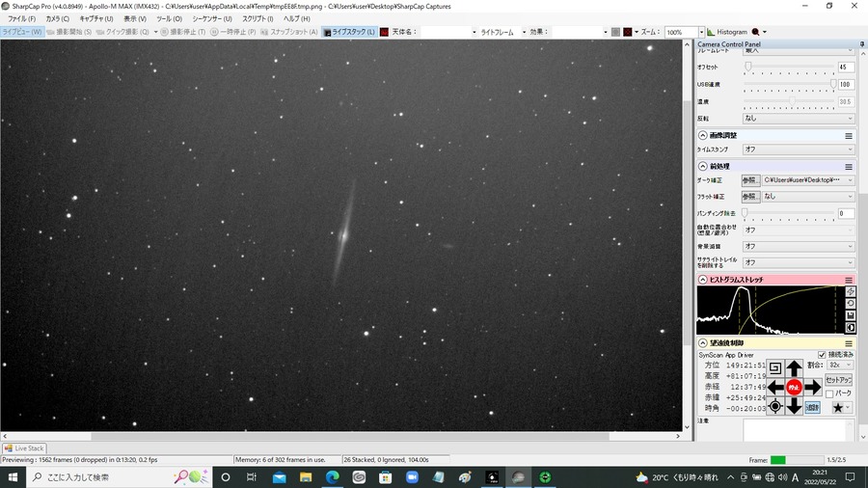Toggle ライブビュー live view button
The height and width of the screenshot is (488, 868).
(21, 32)
